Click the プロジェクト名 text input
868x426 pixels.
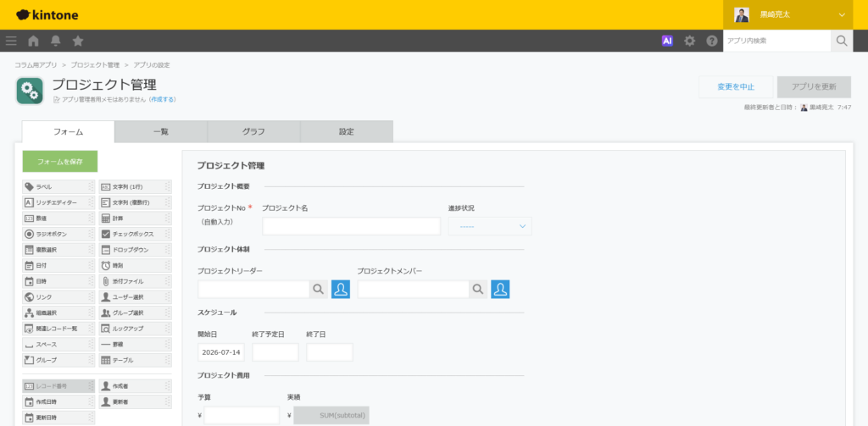click(352, 226)
